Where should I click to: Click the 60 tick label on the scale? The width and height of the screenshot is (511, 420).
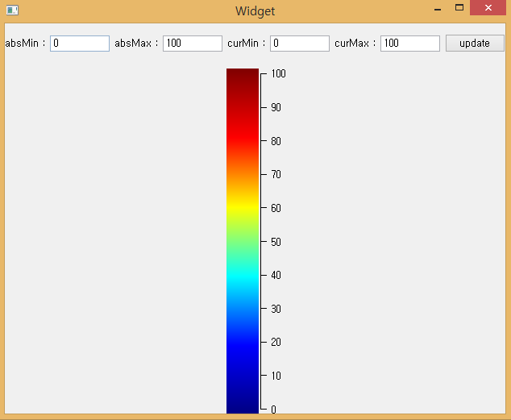click(276, 208)
